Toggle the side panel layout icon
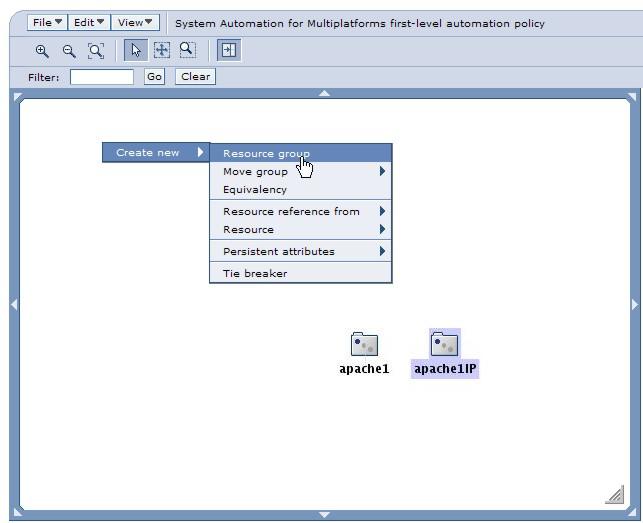The width and height of the screenshot is (643, 523). click(x=229, y=50)
